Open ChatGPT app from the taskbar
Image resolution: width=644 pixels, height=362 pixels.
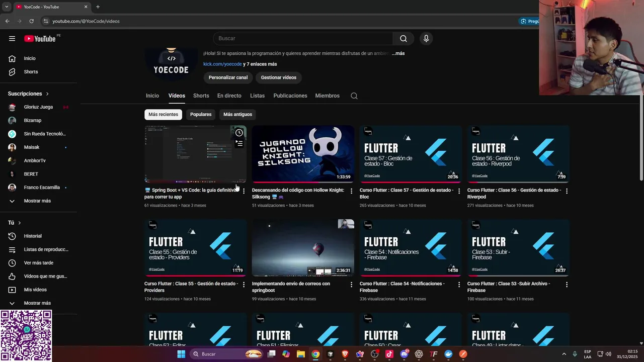(x=419, y=354)
